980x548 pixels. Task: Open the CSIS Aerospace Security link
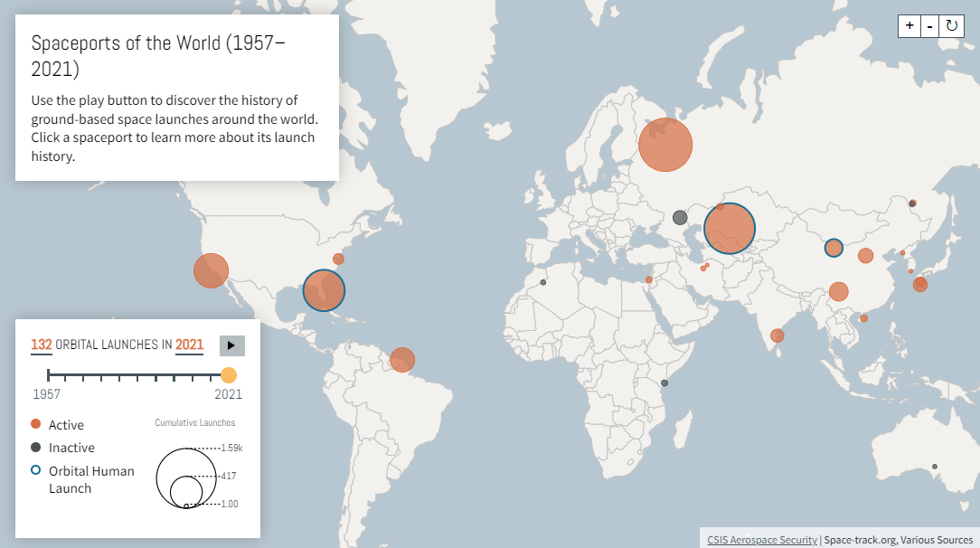point(762,540)
